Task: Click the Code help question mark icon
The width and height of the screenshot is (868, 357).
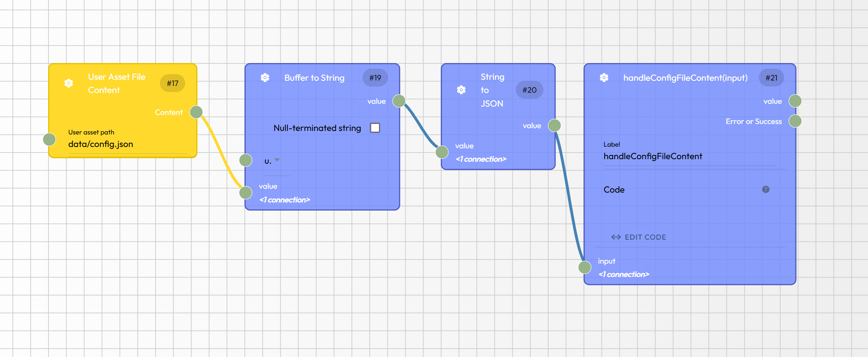Action: point(765,189)
